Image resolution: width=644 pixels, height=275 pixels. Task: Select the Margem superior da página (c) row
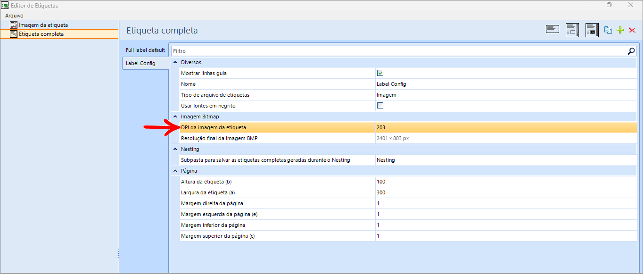[408, 236]
